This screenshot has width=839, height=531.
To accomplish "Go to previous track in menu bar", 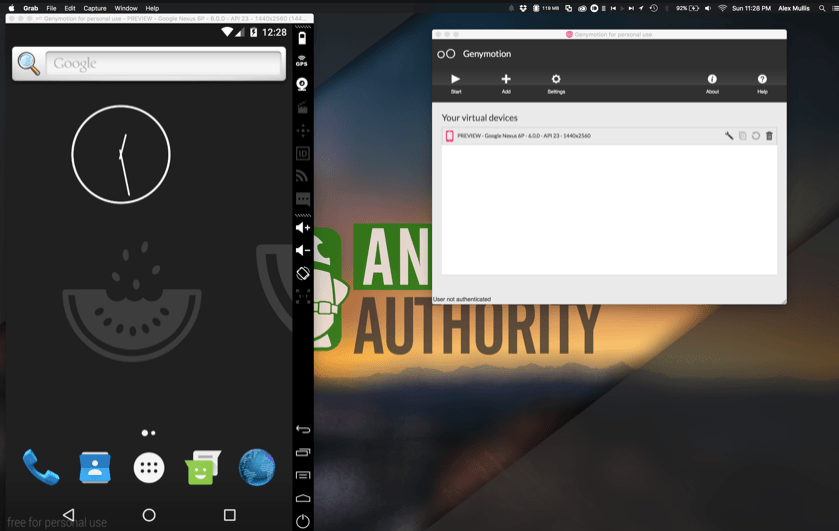I will tap(613, 8).
